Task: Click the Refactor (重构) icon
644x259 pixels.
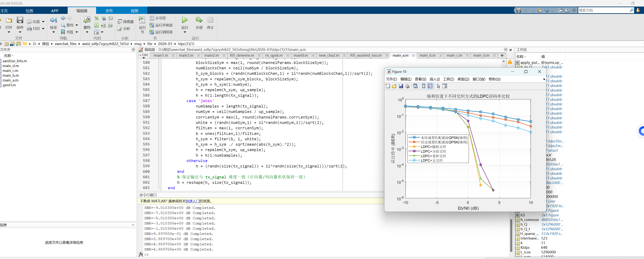Action: click(87, 20)
